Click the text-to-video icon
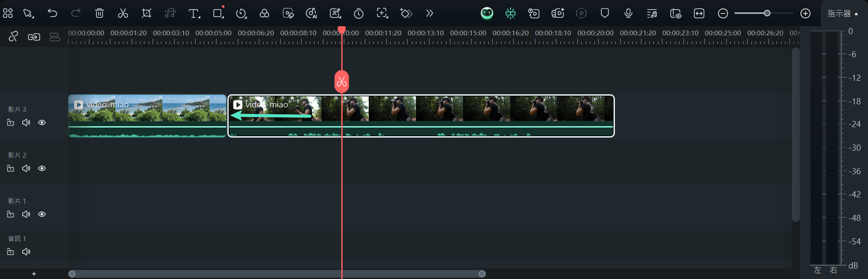This screenshot has height=279, width=868. (x=534, y=13)
